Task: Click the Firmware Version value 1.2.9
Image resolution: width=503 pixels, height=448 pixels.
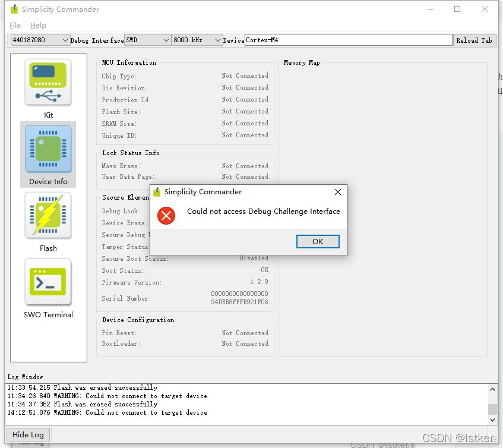Action: [x=259, y=282]
